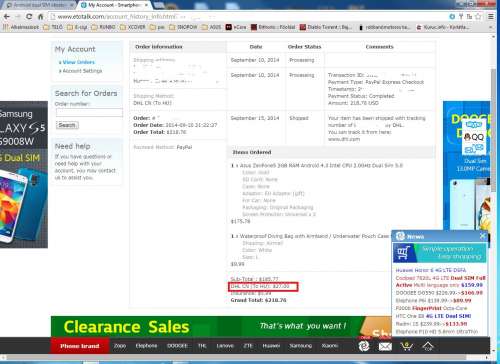This screenshot has width=500, height=364.
Task: Close the News popup panel
Action: [483, 236]
